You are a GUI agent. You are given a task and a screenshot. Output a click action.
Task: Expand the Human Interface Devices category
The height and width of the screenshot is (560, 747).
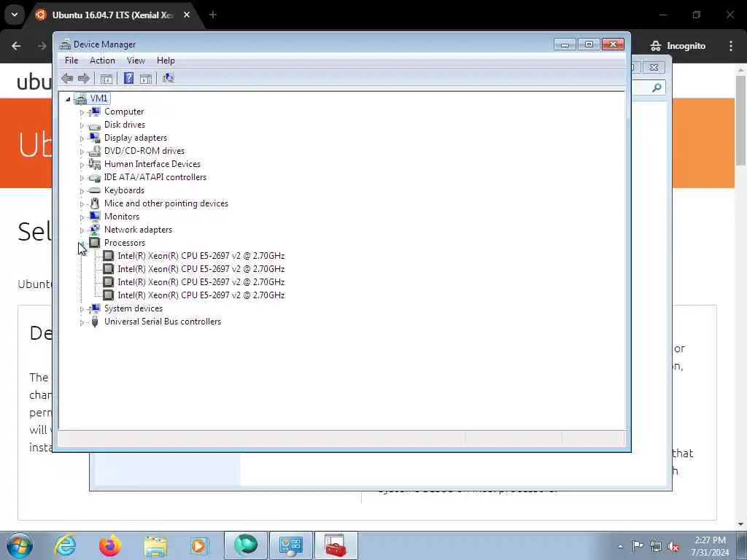click(82, 165)
